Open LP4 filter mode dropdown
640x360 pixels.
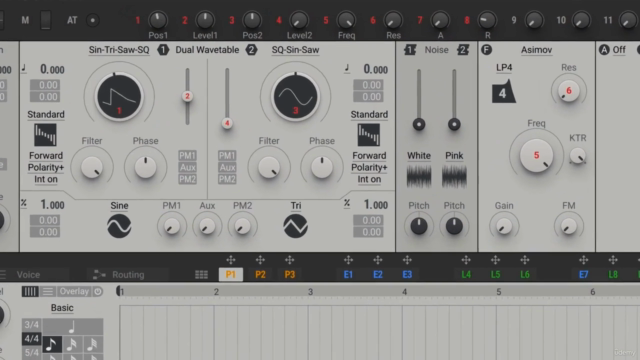pos(504,68)
